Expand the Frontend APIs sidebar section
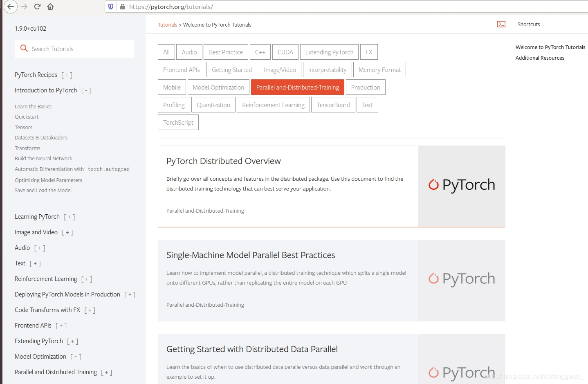 pyautogui.click(x=61, y=326)
